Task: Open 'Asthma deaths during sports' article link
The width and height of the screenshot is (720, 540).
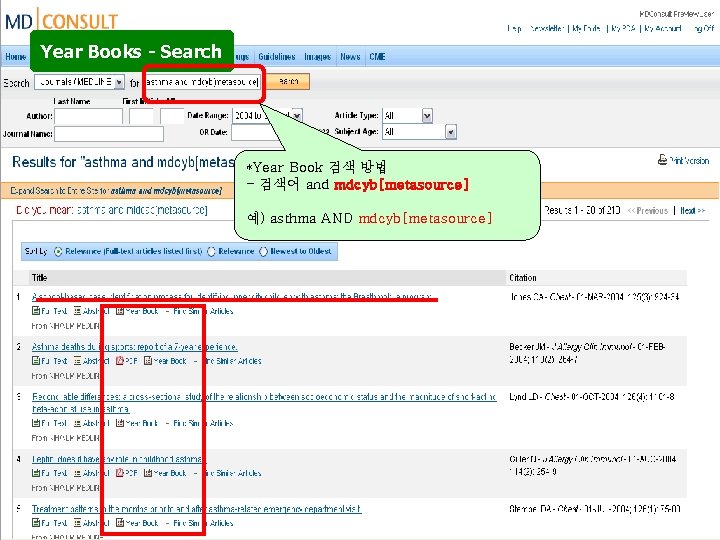Action: pyautogui.click(x=135, y=347)
